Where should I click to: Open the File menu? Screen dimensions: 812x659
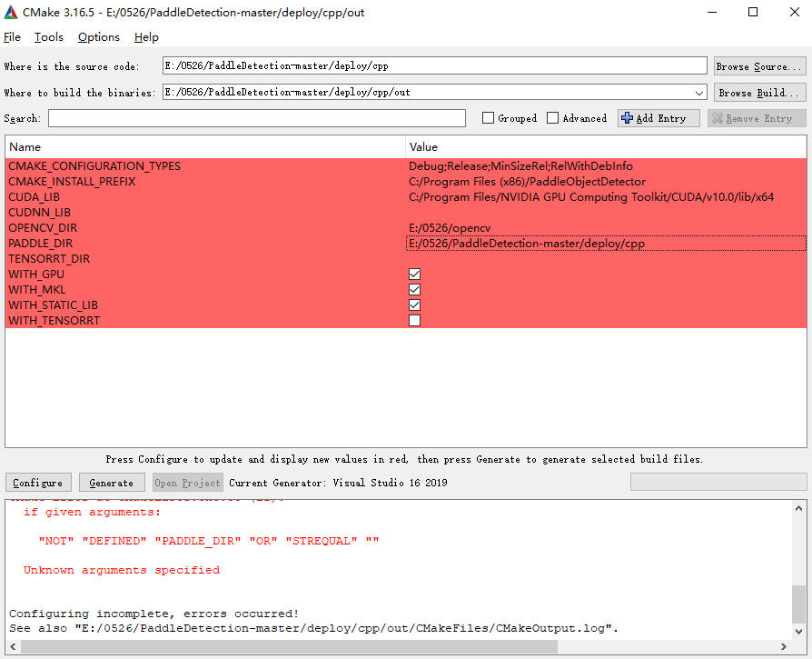12,37
